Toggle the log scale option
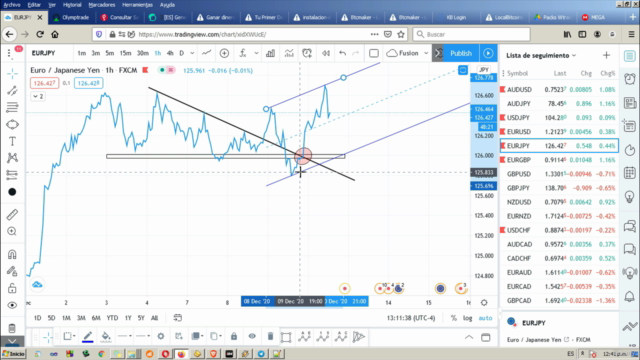This screenshot has width=640, height=360. point(467,318)
